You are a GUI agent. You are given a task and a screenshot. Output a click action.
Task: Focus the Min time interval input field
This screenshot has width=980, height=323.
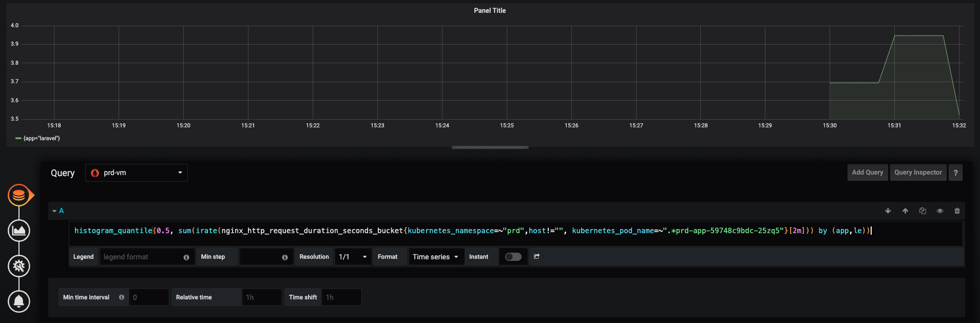tap(149, 297)
